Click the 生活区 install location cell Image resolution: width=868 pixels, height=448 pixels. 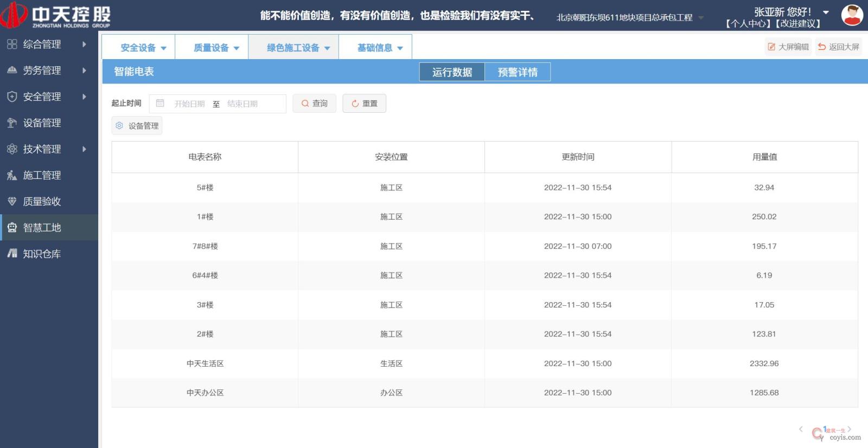tap(391, 363)
